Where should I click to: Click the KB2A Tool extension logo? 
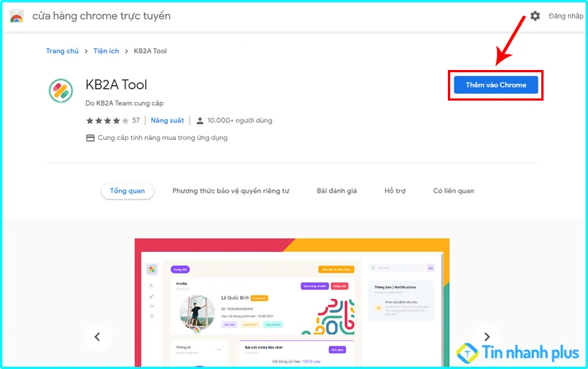point(61,90)
